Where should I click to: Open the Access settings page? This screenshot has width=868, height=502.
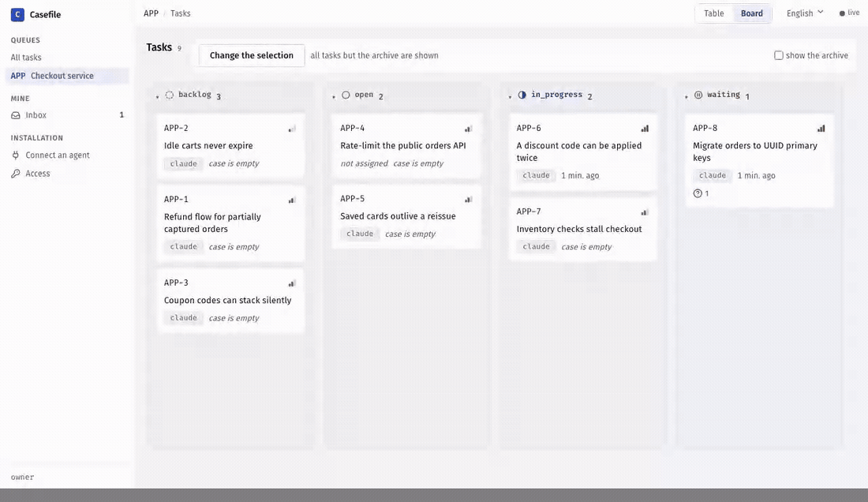tap(67, 173)
